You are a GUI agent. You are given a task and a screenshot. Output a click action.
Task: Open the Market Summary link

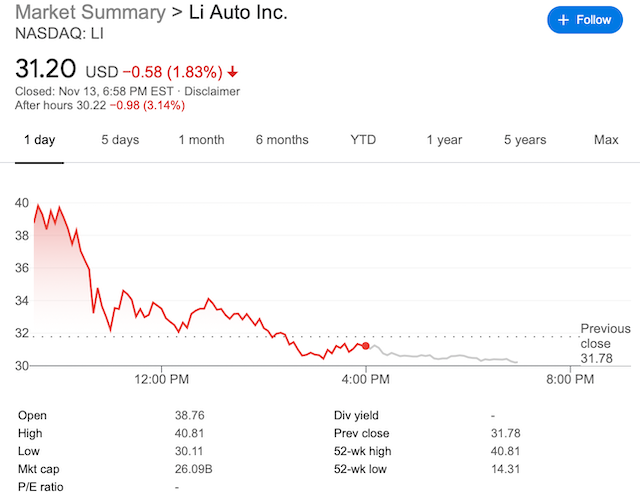point(89,13)
